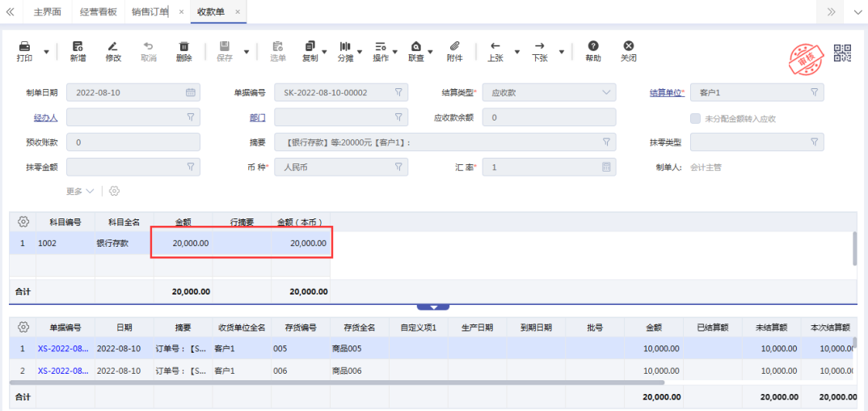Collapse the split panel divider arrow
Screen dimensions: 868x411
[x=434, y=307]
